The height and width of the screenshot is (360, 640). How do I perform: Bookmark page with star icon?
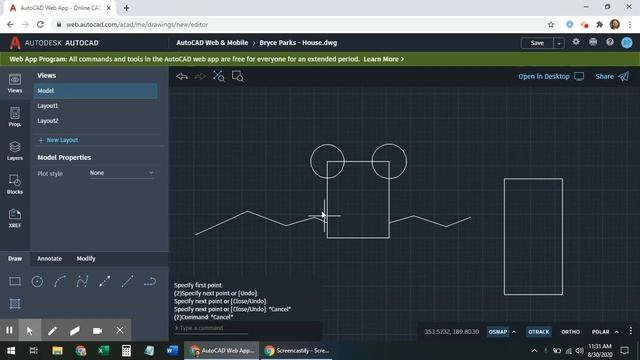point(551,24)
